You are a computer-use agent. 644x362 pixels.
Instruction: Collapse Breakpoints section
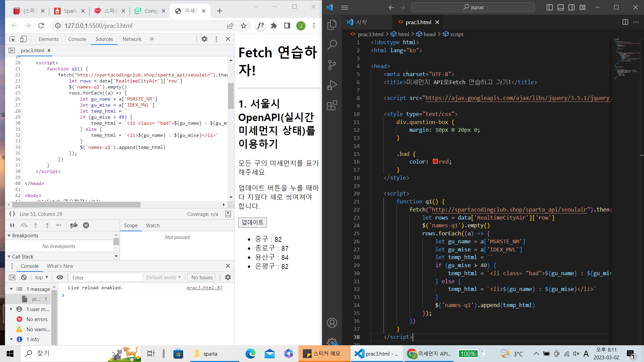click(x=9, y=236)
